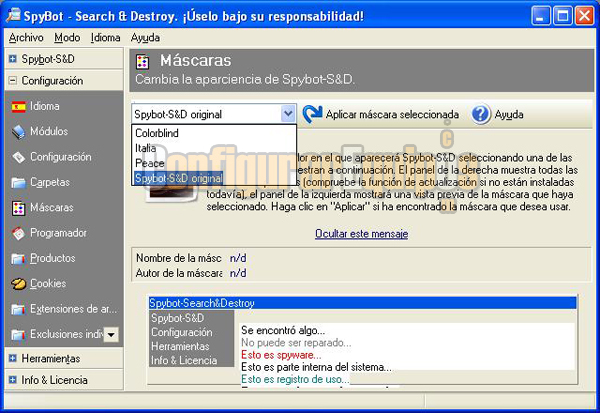Click preview text Esto es registro de uso...
Viewport: 600px width, 413px height.
click(295, 379)
